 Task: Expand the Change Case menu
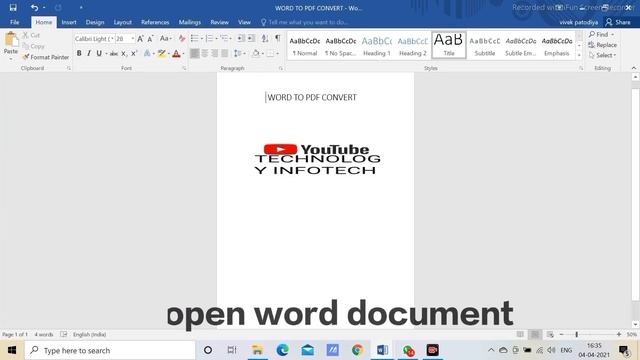click(x=165, y=38)
